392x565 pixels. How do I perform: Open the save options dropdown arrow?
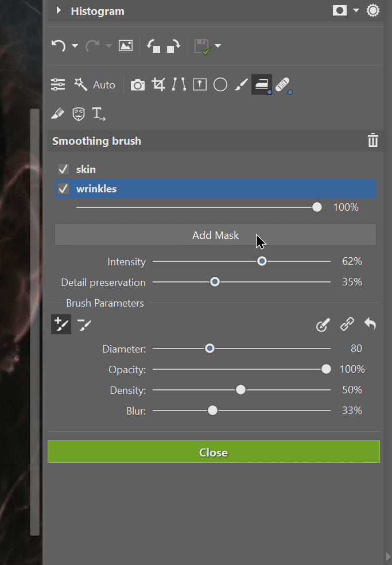pyautogui.click(x=218, y=47)
